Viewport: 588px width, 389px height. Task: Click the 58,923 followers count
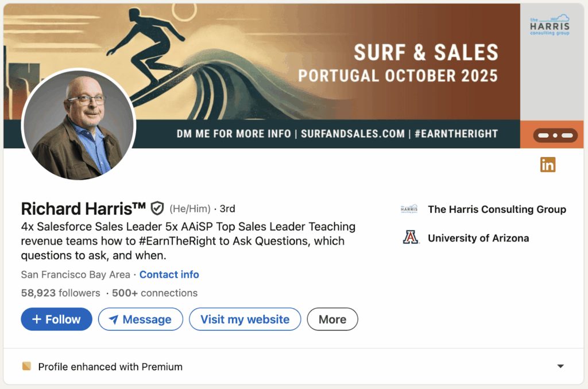[x=60, y=293]
